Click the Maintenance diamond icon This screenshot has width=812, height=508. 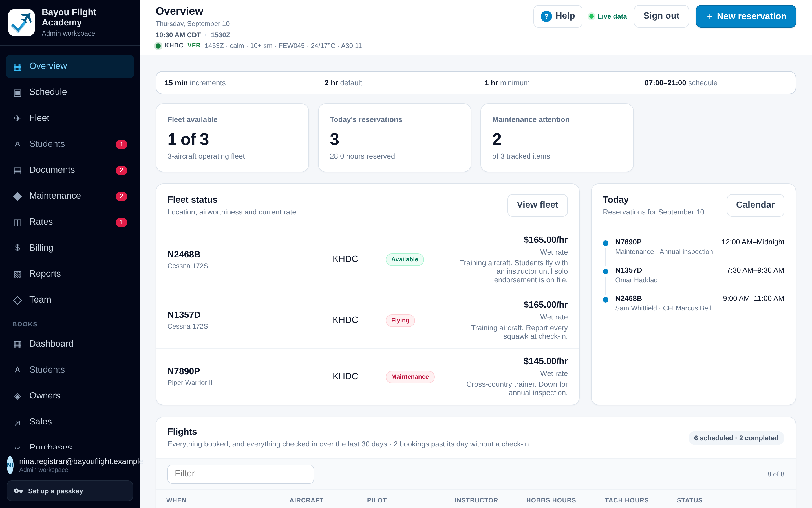[x=17, y=196]
